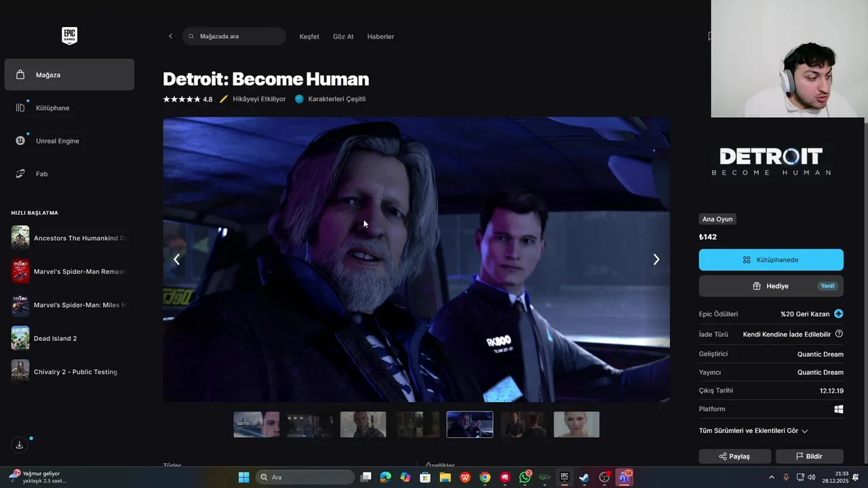868x488 pixels.
Task: Click the taskbar Ara search box
Action: pos(305,477)
